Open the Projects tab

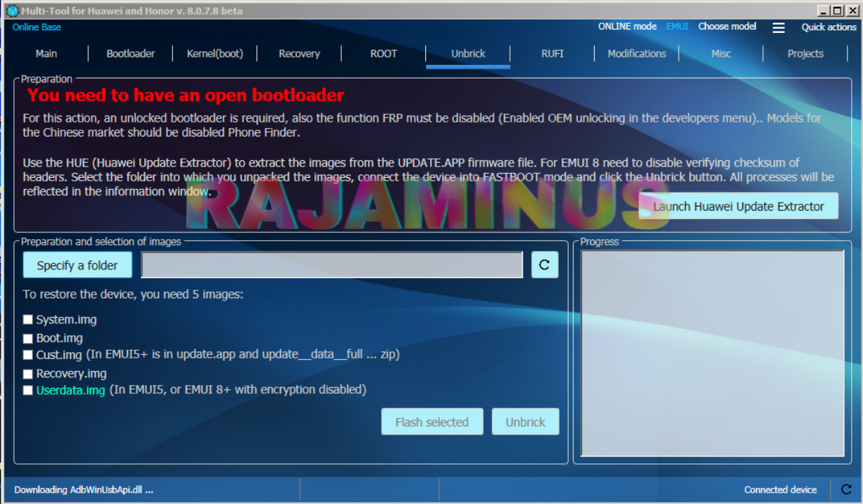point(806,54)
